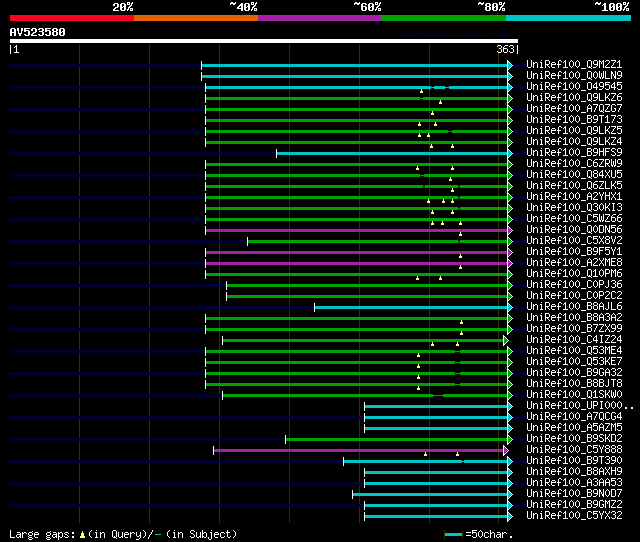640x542 pixels.
Task: Open the UniRef100_B8AJL6 entry
Action: tap(574, 307)
